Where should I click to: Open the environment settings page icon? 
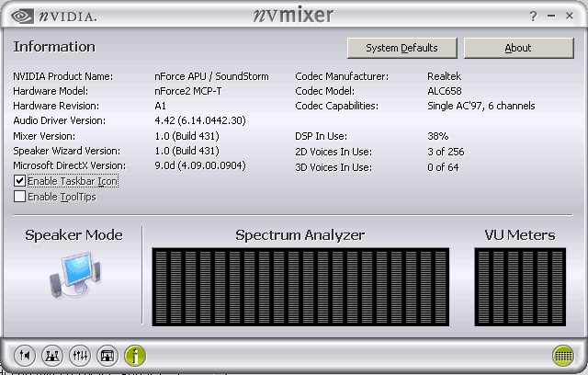[x=107, y=354]
